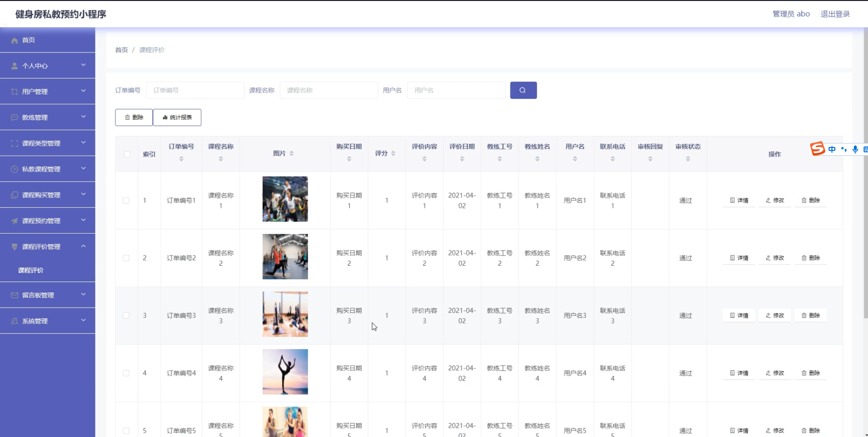Viewport: 868px width, 437px height.
Task: Check the row 订单编号5 checkbox
Action: pos(126,431)
